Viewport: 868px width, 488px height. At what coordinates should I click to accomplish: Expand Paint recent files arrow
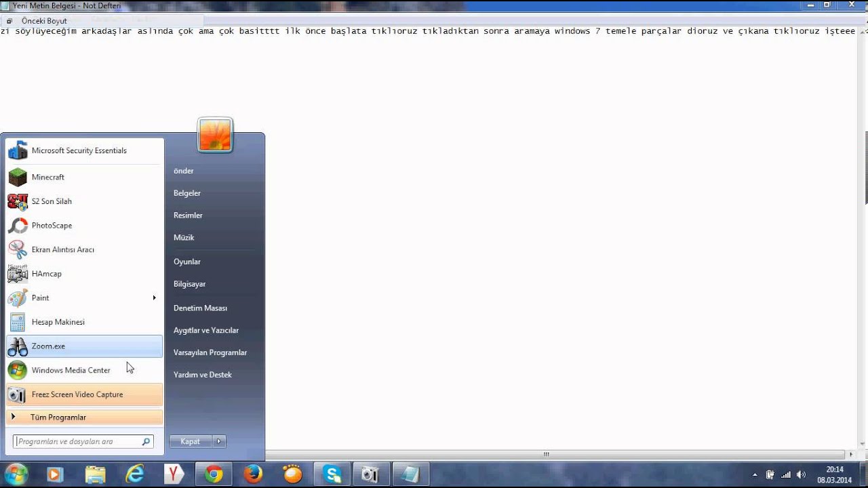click(155, 298)
